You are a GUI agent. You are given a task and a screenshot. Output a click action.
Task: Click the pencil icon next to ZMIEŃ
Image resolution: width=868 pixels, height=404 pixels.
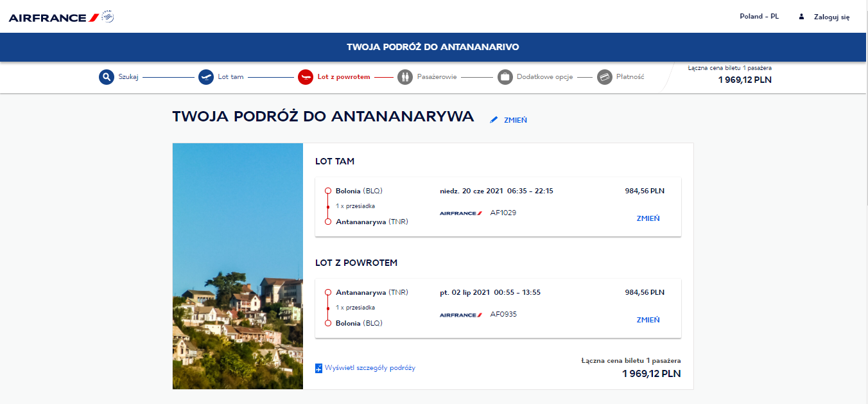pos(494,120)
